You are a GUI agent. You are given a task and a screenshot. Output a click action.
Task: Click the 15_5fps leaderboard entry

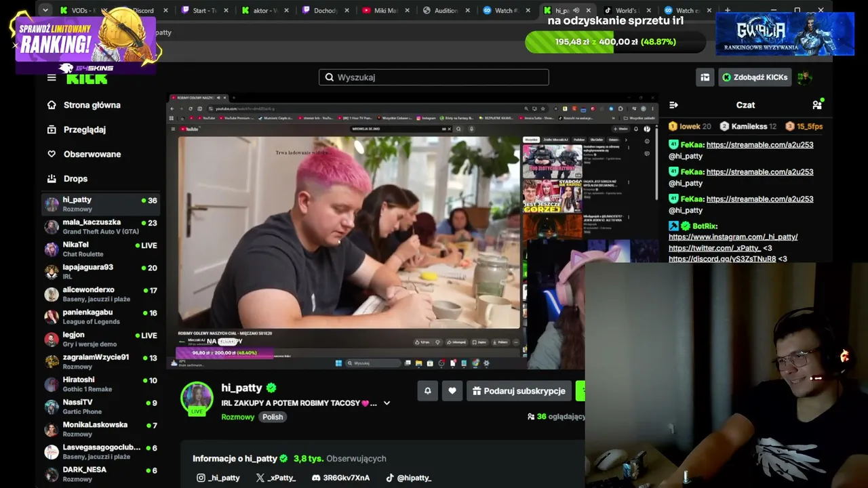coord(804,126)
